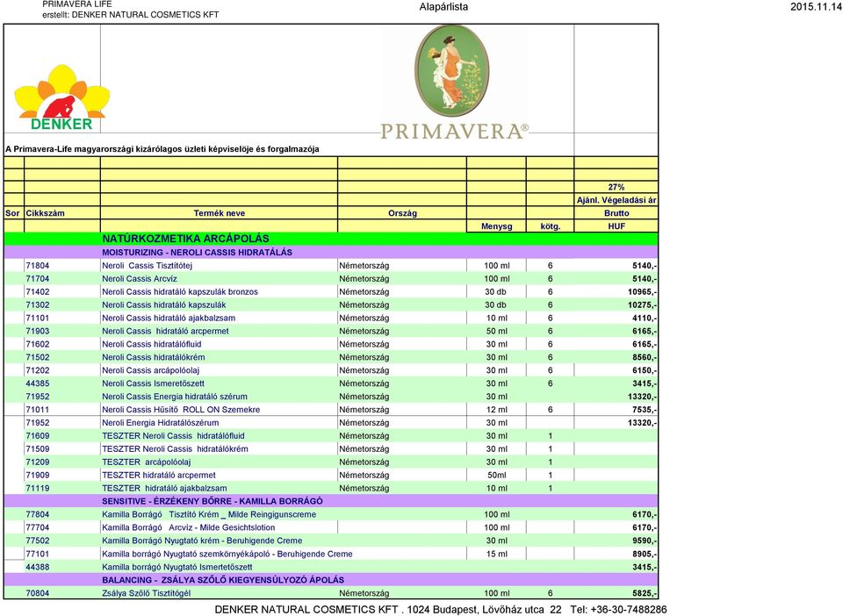Click 'Neroli Cassis Hűsítő ROLL ON Szemekre'
Viewport: 843px width, 616px height.
181,410
